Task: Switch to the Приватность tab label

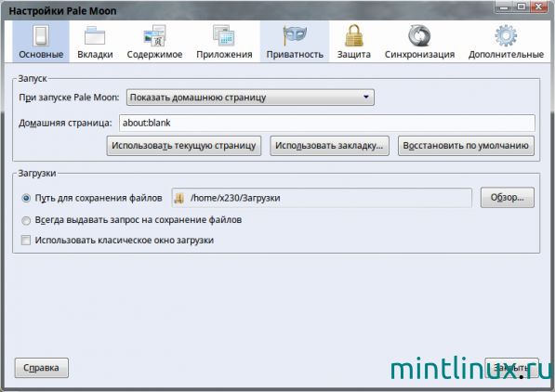Action: click(295, 55)
